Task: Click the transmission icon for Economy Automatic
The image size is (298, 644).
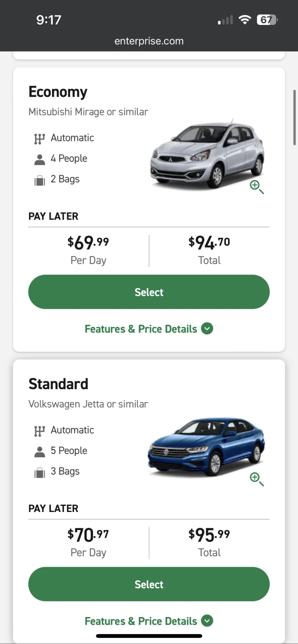Action: [39, 138]
